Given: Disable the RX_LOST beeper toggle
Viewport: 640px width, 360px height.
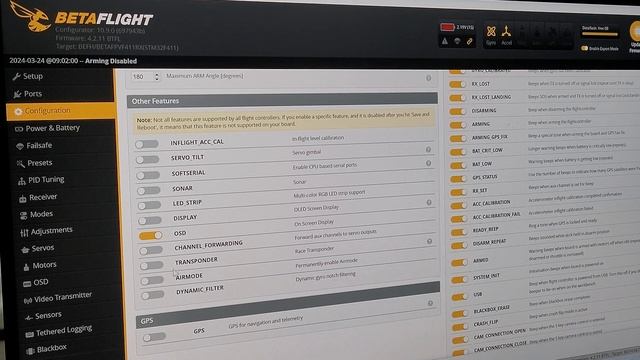Looking at the screenshot, I should tap(458, 84).
